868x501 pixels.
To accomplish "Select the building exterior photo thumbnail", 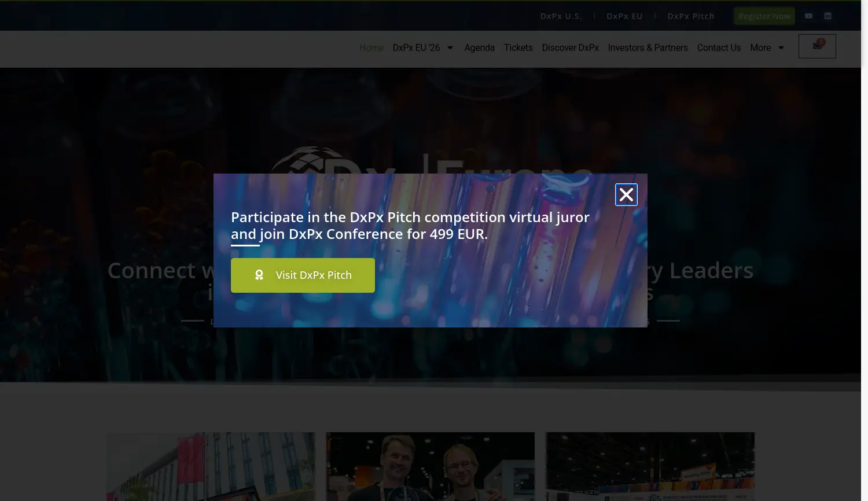I will click(x=211, y=466).
